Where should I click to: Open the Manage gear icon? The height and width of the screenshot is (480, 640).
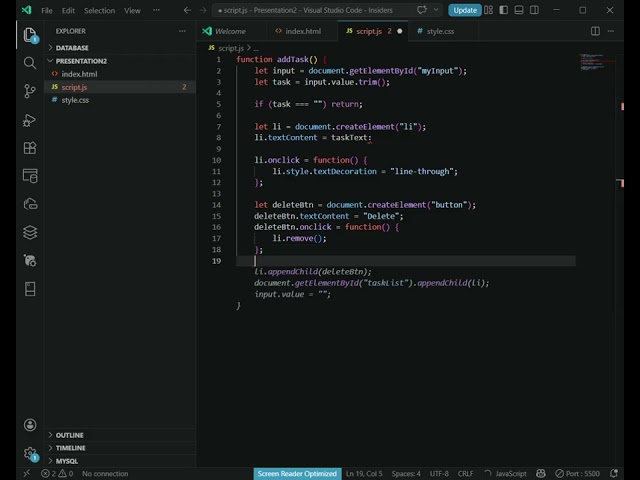pos(30,453)
